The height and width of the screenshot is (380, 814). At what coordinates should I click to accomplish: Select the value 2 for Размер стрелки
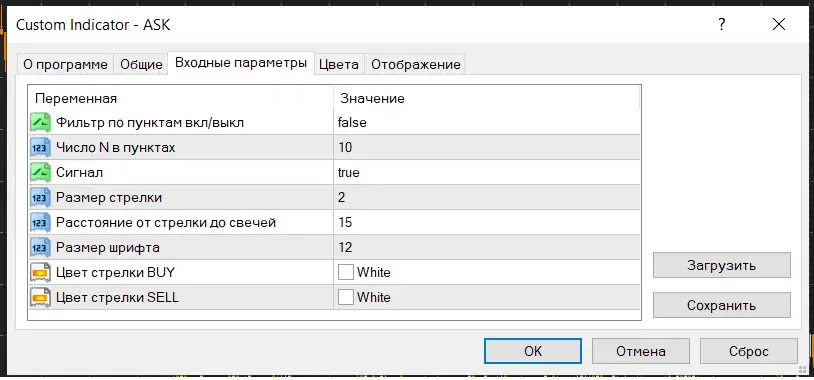point(341,197)
